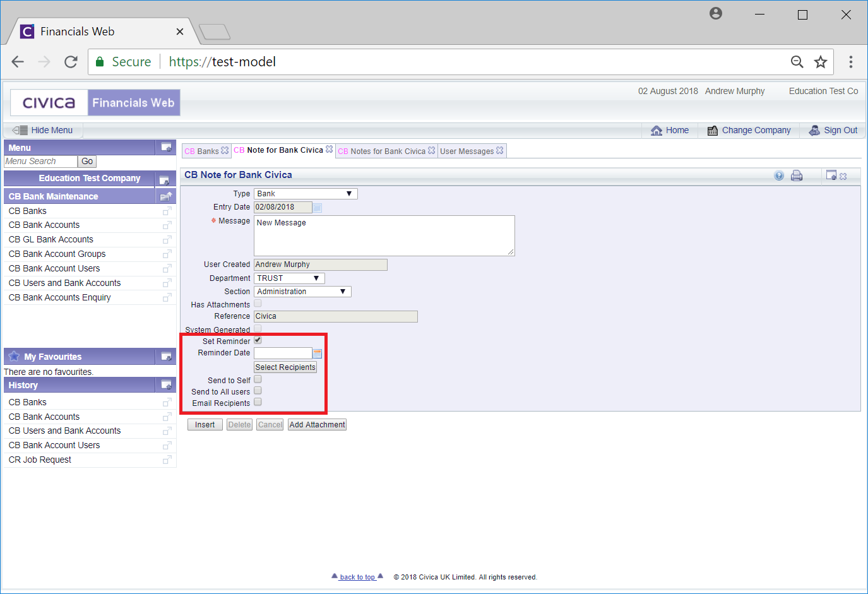Click the Hide Menu arrow icon
Screen dimensions: 868x594
[x=20, y=130]
